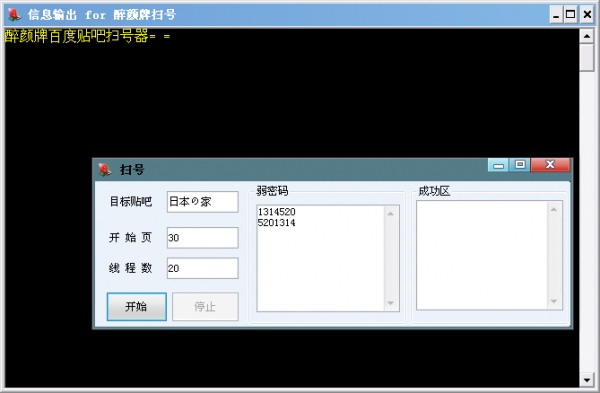The height and width of the screenshot is (393, 600).
Task: Click the rose icon in the 信息输出 title bar
Action: click(x=14, y=15)
